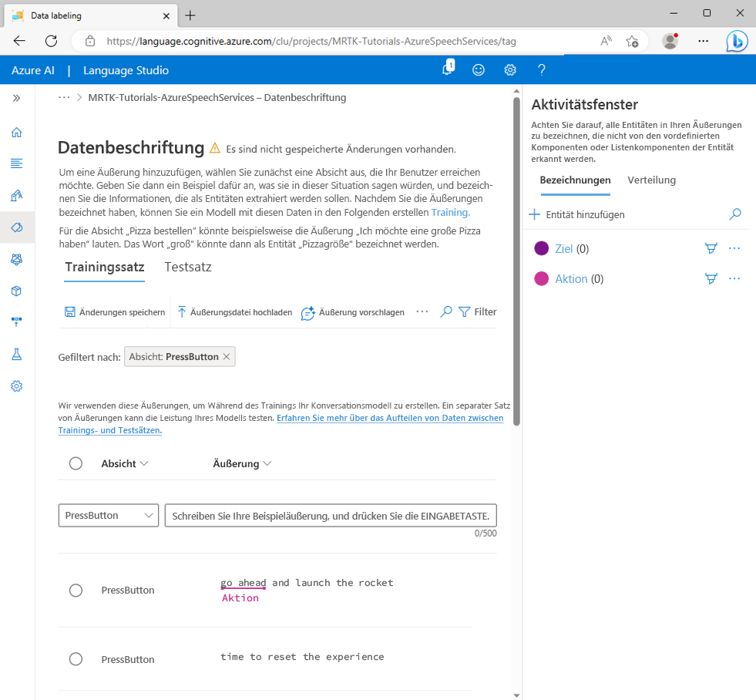This screenshot has width=756, height=700.
Task: Click the filter icon for Aktion entity
Action: click(x=711, y=278)
